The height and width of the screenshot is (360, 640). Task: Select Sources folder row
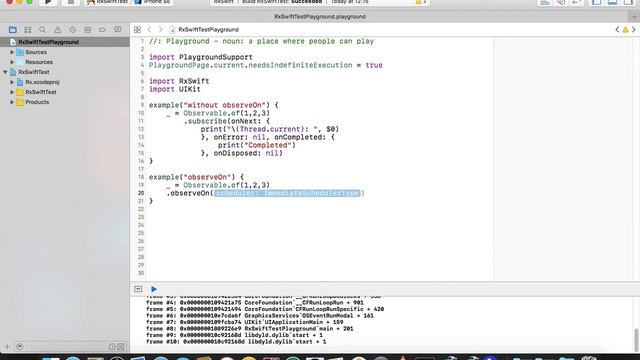pos(65,52)
